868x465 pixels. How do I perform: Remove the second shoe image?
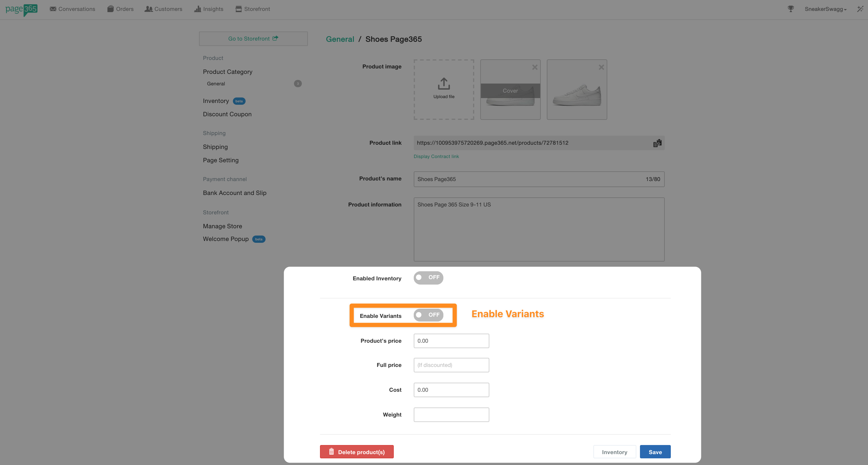(x=601, y=67)
